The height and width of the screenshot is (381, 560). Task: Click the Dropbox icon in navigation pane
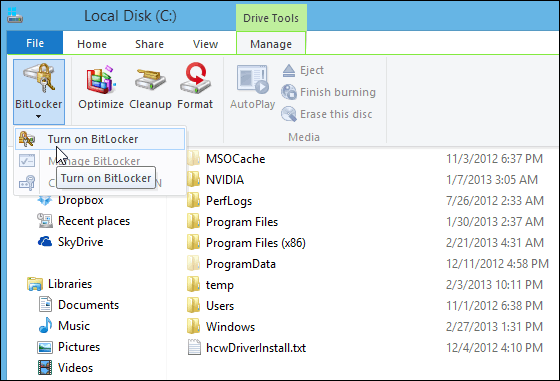45,200
